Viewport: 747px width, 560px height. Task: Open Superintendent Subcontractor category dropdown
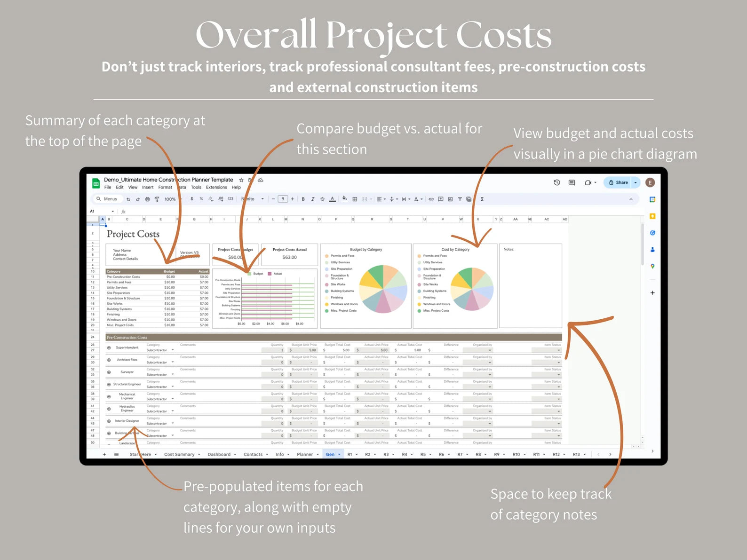(x=173, y=350)
